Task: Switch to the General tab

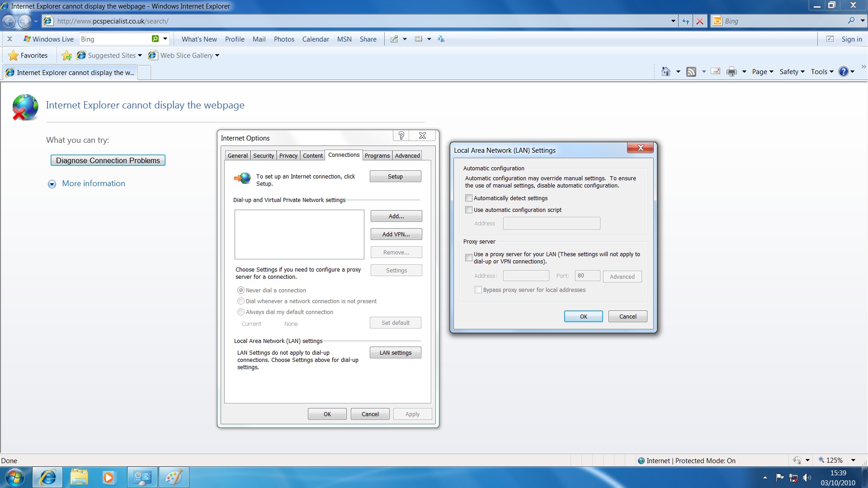Action: [x=237, y=155]
